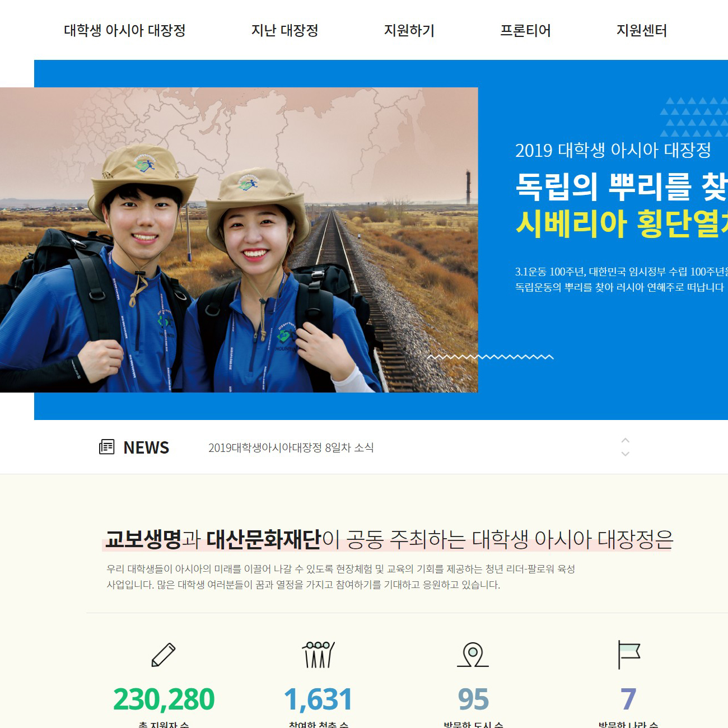
Task: Click the 교보생명 heading text
Action: click(x=143, y=539)
